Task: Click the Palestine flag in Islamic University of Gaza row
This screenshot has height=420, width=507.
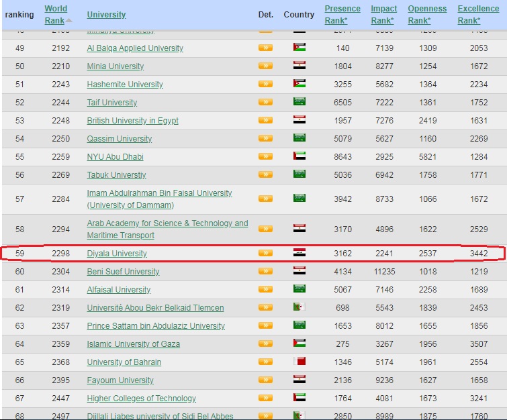Action: pos(299,343)
